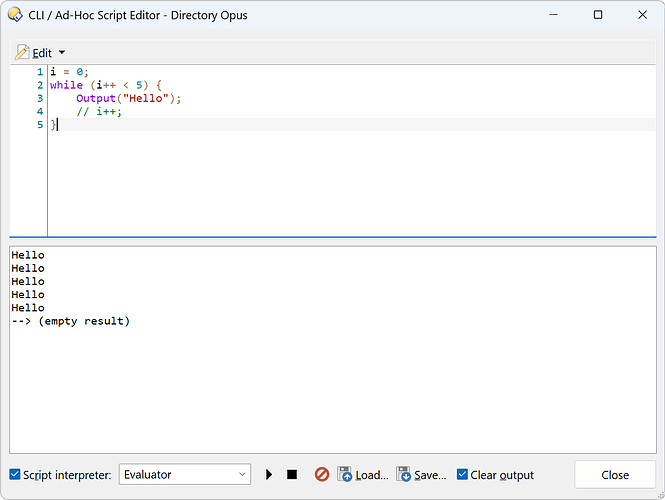Click the Directory Opus title bar icon
This screenshot has width=665, height=500.
15,15
